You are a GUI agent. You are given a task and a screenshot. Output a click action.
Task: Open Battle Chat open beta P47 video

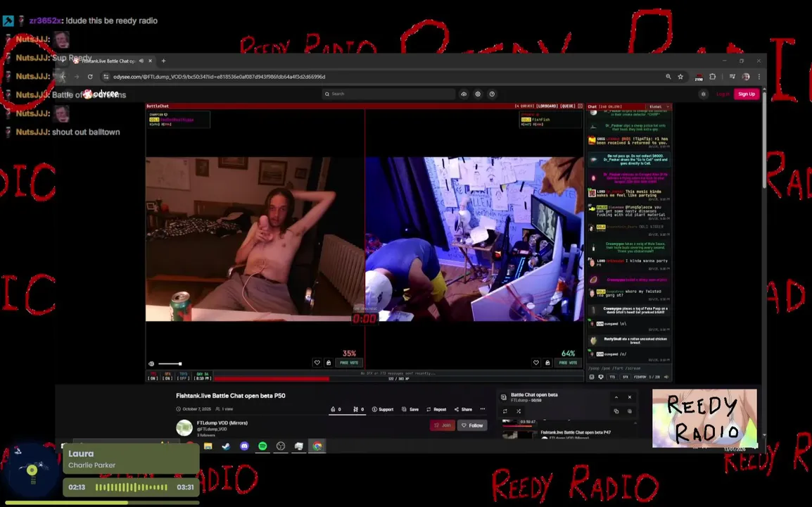tap(576, 432)
